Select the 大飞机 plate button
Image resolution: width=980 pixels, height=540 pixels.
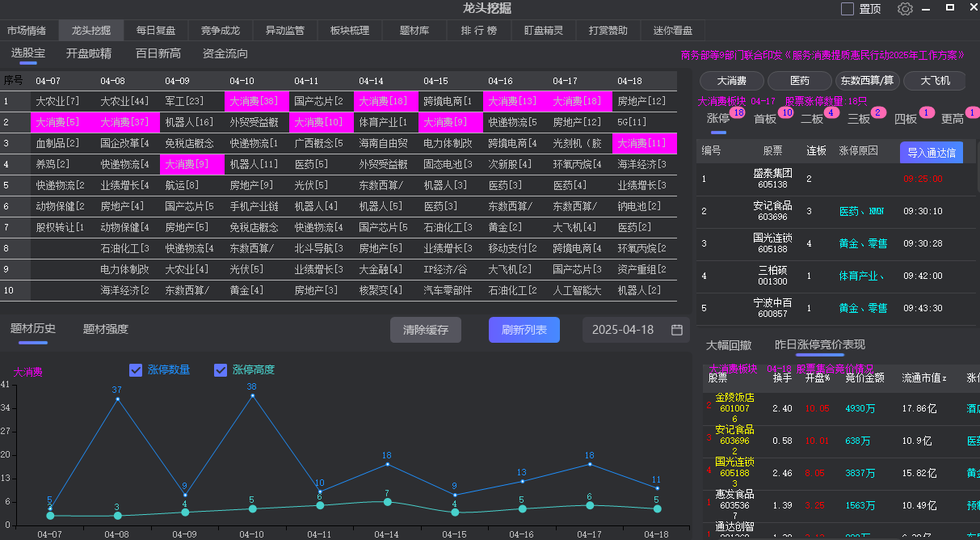pyautogui.click(x=936, y=81)
